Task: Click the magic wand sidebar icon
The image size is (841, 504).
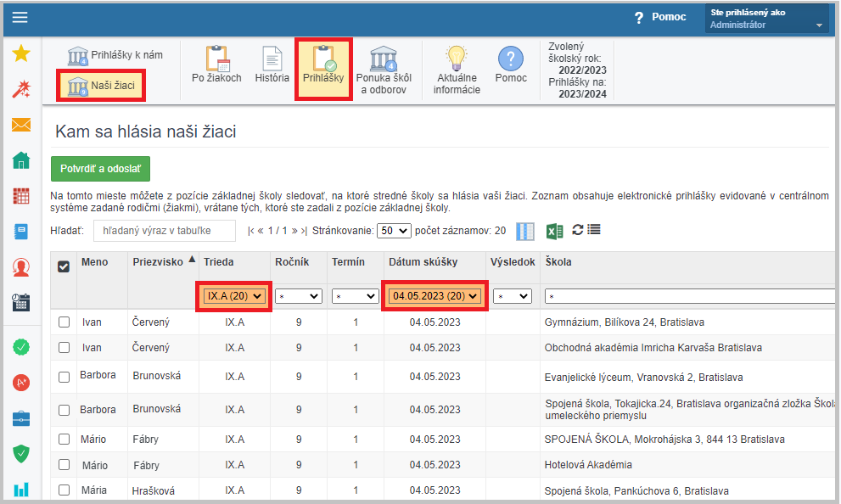Action: tap(21, 89)
